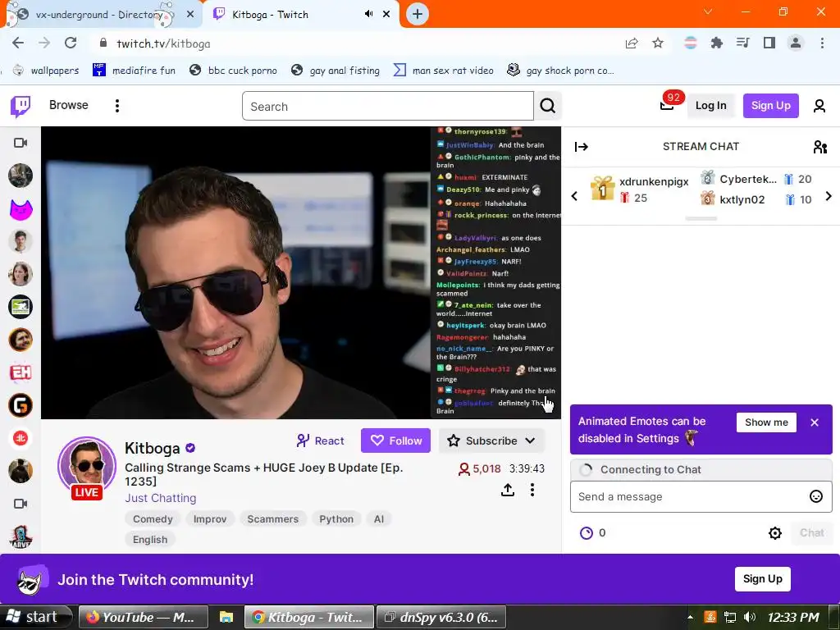Open stream options three-dot menu
Screen dimensions: 840x630
click(532, 490)
